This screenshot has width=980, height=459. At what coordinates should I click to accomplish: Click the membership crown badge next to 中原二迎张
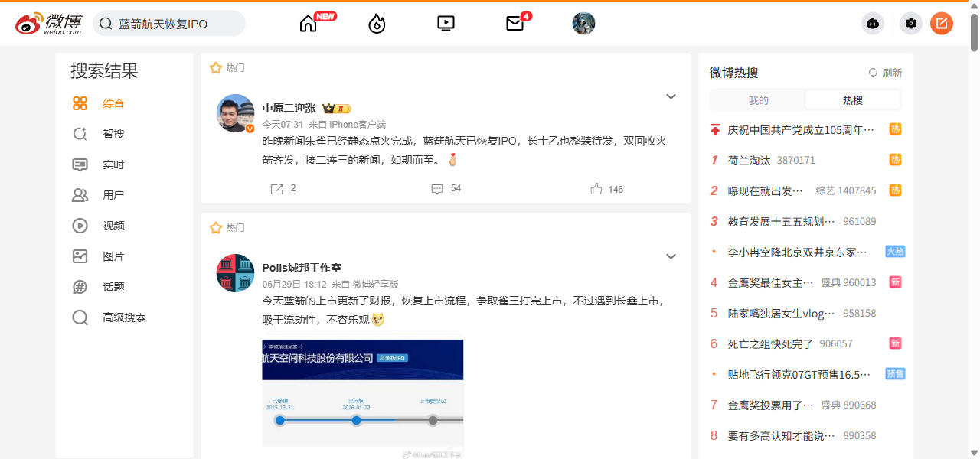tap(336, 109)
